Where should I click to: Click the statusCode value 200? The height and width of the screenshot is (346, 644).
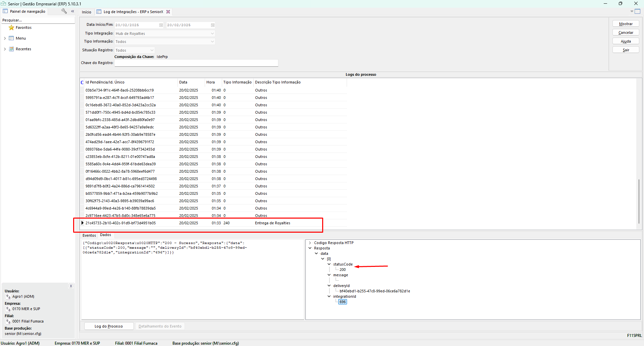tap(343, 270)
